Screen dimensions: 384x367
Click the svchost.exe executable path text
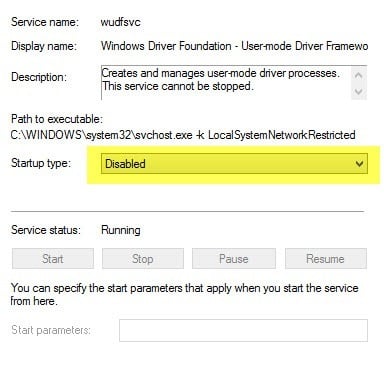pyautogui.click(x=183, y=135)
